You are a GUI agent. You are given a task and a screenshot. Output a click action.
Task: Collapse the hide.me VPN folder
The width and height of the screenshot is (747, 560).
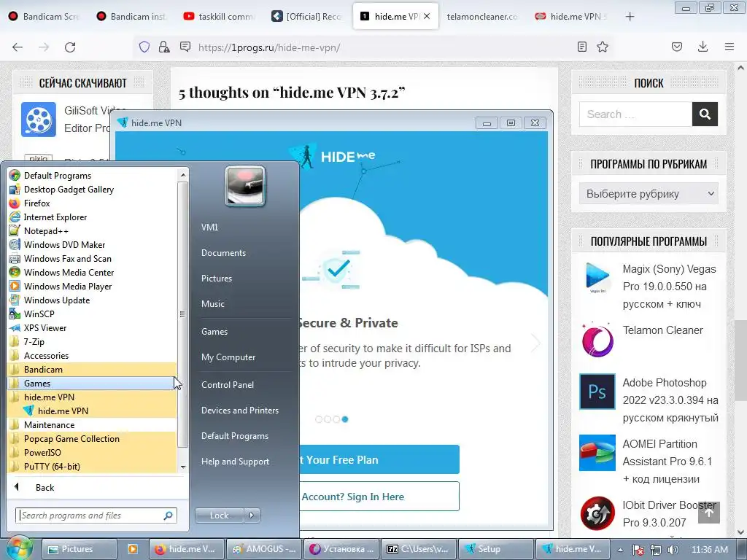pyautogui.click(x=93, y=397)
